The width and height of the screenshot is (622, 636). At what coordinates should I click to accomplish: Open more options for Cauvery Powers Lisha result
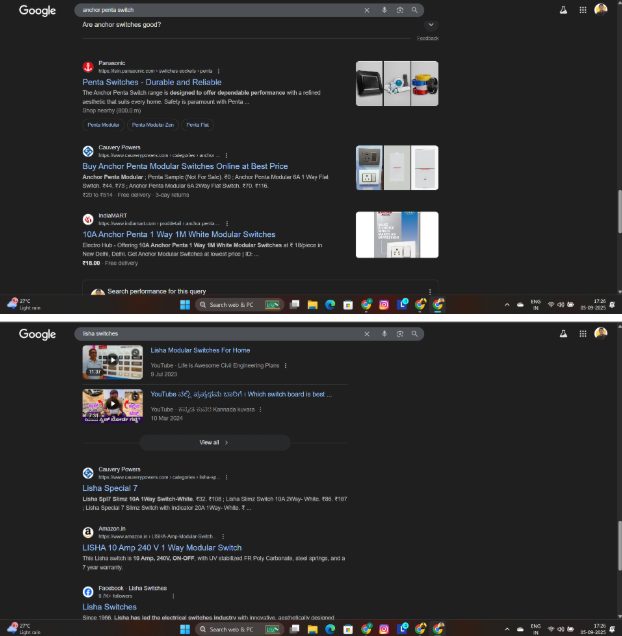tap(226, 477)
